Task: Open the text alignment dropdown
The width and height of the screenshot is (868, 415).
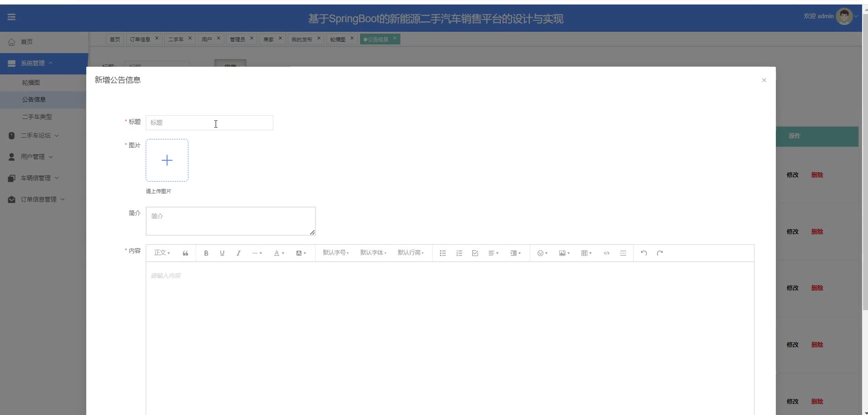Action: tap(493, 253)
